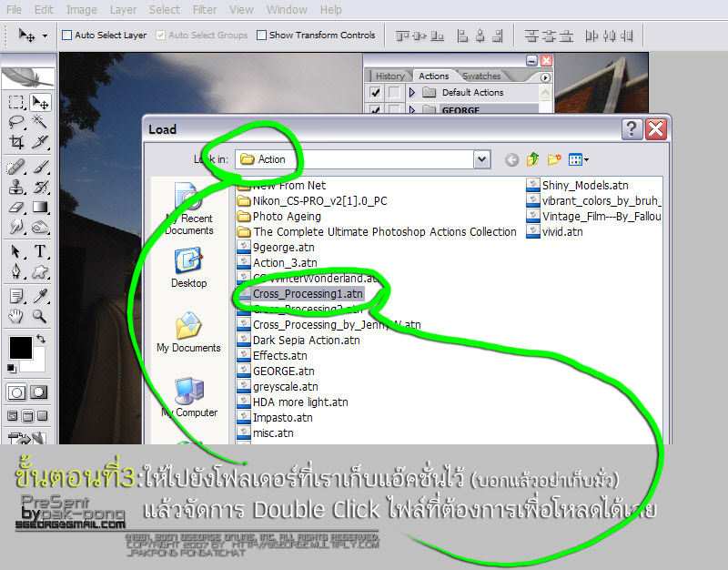
Task: Select the Photo Ageing folder
Action: coord(279,217)
